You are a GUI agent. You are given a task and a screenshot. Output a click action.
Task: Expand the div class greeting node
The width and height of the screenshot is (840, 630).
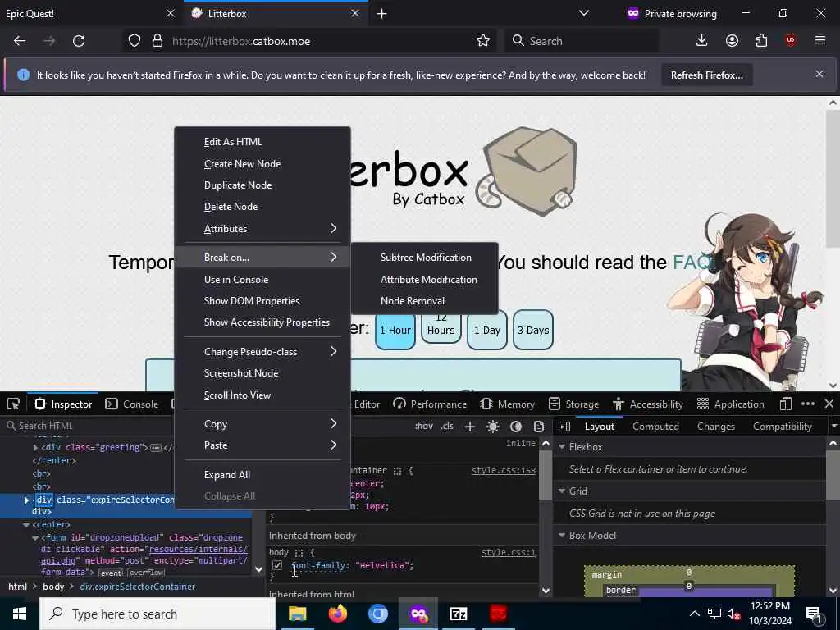[x=35, y=447]
